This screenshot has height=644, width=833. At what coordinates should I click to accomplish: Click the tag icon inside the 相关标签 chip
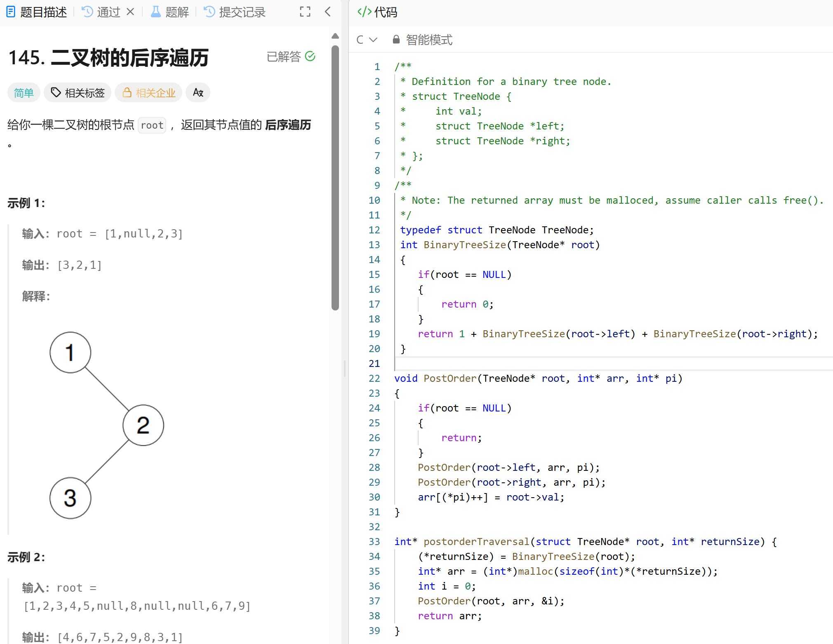coord(56,92)
